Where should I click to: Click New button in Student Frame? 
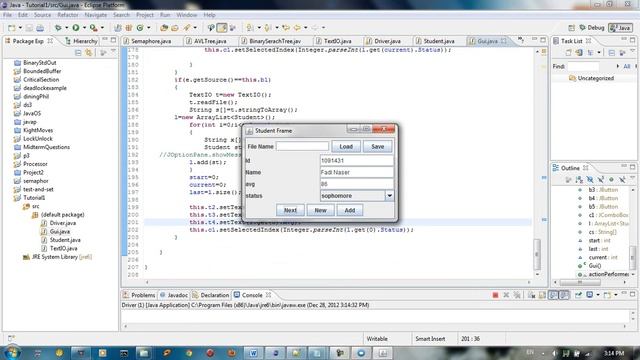pyautogui.click(x=320, y=210)
